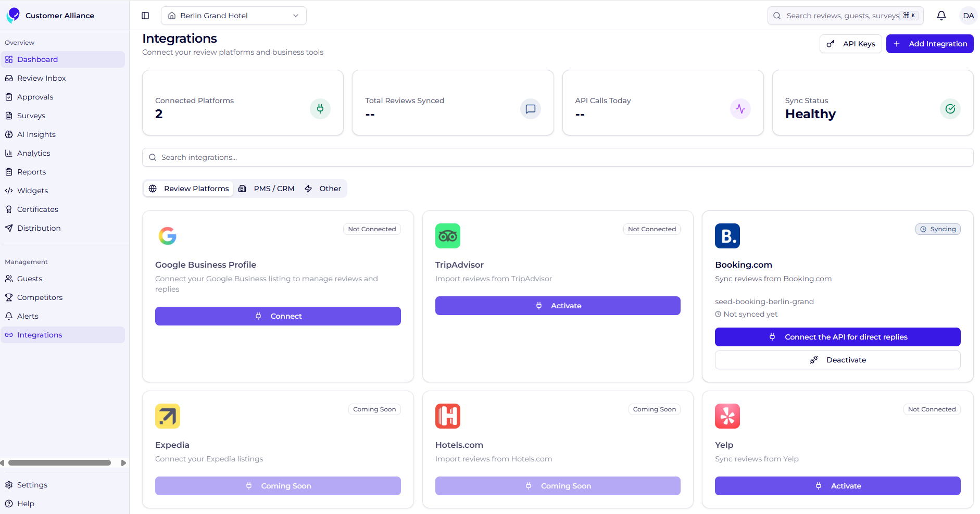Open Settings at the sidebar bottom
Image resolution: width=980 pixels, height=514 pixels.
click(x=63, y=485)
